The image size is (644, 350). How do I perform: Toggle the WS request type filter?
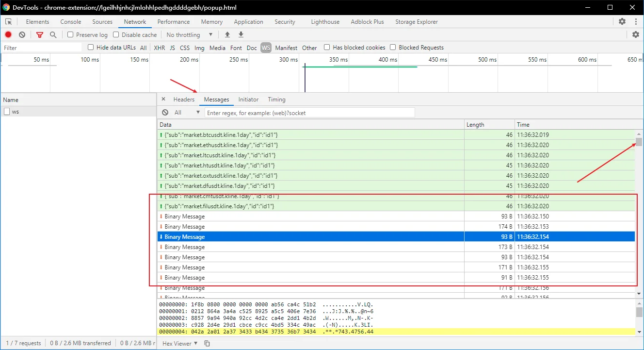(266, 48)
